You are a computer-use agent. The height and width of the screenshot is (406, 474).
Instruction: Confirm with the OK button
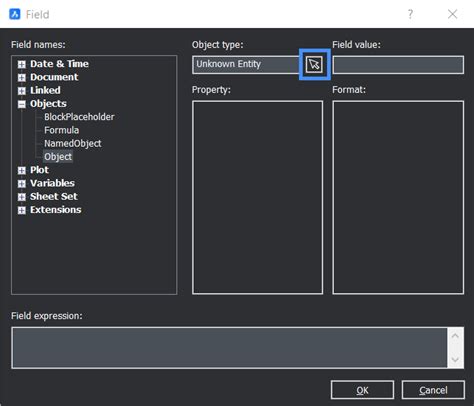click(x=362, y=390)
